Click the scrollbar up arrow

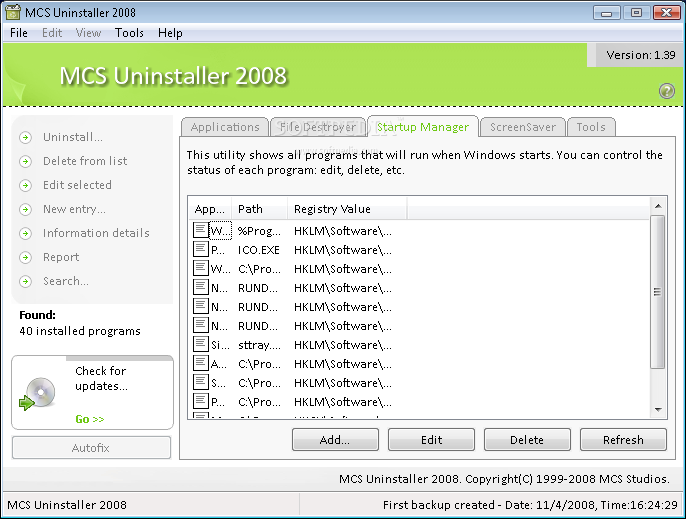[658, 206]
